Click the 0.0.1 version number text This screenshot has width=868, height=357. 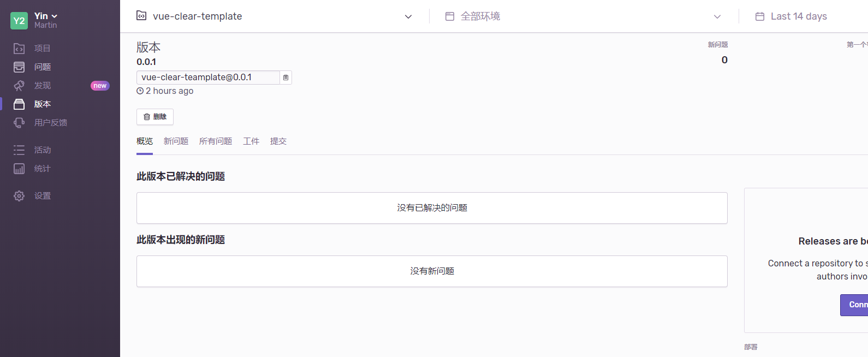146,62
